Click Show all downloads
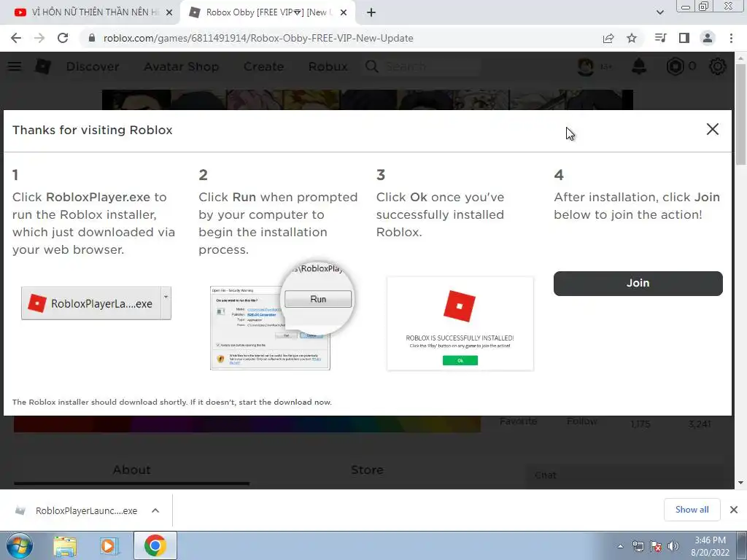The width and height of the screenshot is (747, 560). (692, 510)
